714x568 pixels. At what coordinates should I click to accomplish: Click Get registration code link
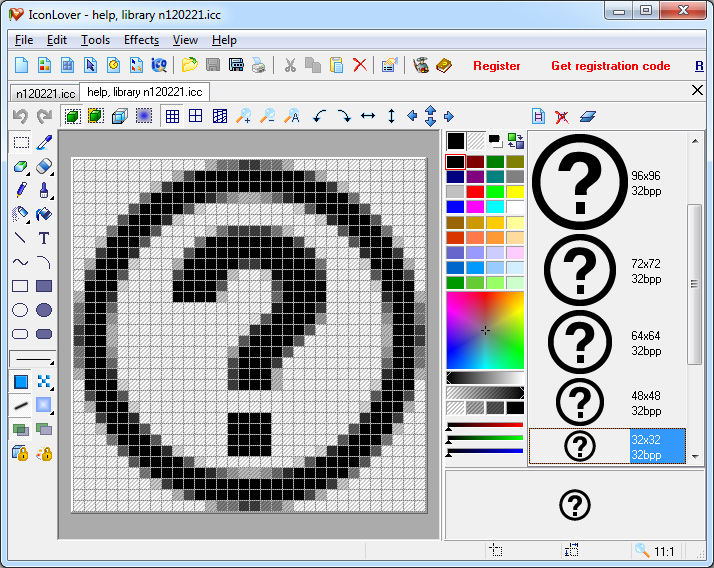pyautogui.click(x=610, y=66)
